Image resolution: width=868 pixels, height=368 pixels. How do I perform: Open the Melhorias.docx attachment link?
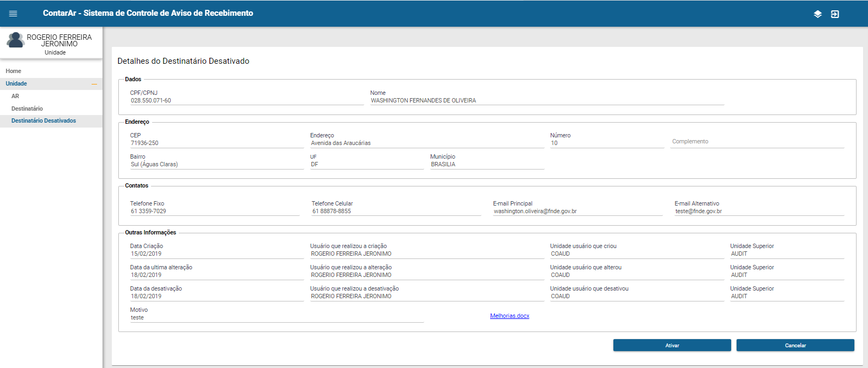click(509, 316)
